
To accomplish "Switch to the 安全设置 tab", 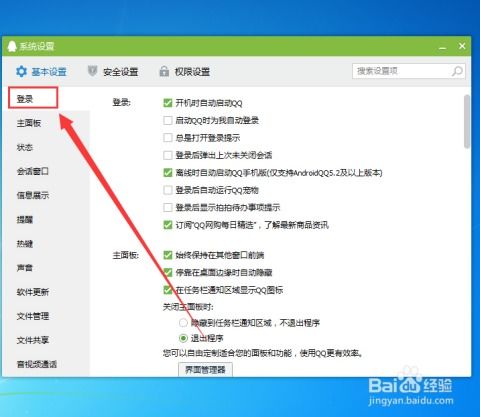I will (x=113, y=71).
